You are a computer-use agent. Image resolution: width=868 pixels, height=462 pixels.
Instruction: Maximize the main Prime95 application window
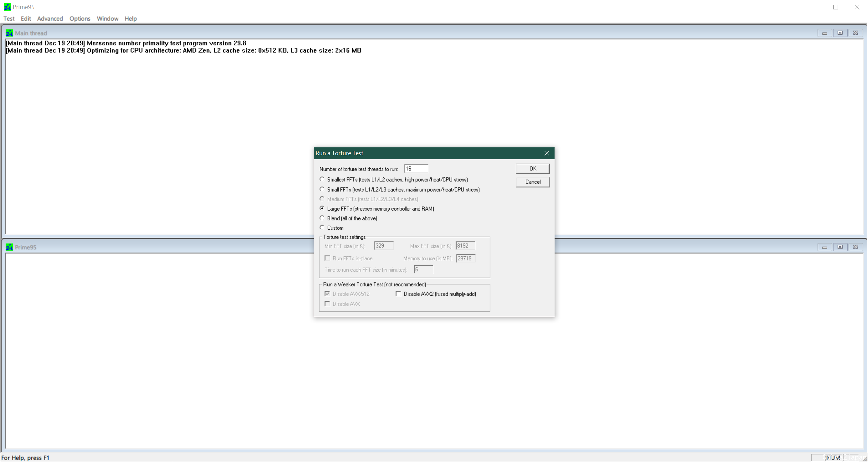click(x=836, y=7)
